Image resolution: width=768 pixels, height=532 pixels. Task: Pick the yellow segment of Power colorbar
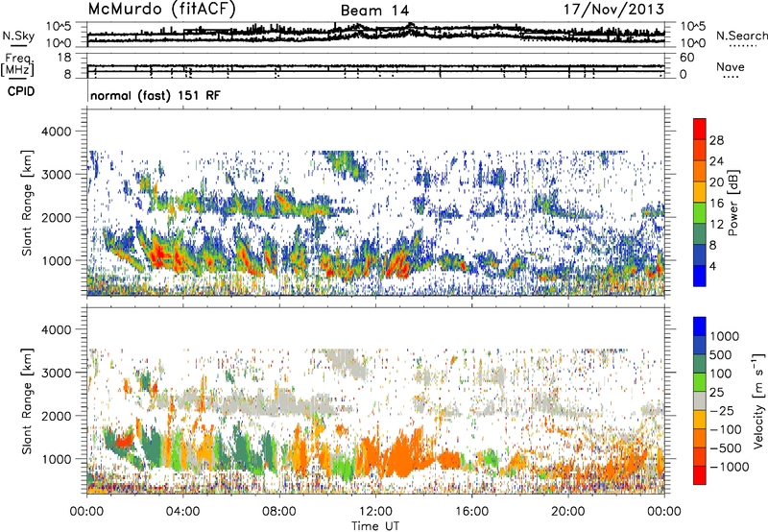pos(700,192)
